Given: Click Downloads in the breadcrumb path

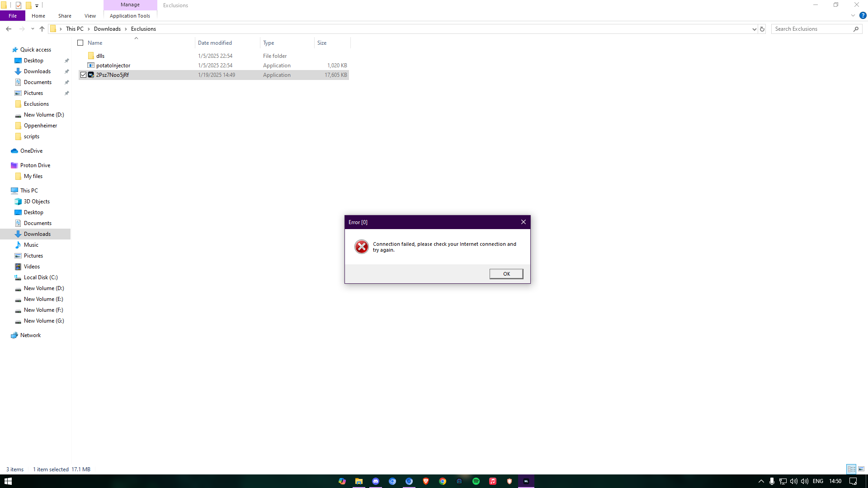Looking at the screenshot, I should tap(107, 29).
